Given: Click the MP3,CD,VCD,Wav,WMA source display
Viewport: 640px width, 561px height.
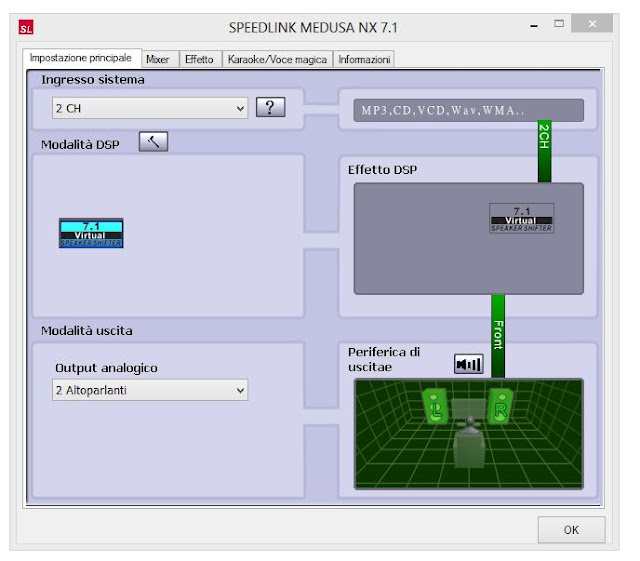Looking at the screenshot, I should click(x=469, y=110).
